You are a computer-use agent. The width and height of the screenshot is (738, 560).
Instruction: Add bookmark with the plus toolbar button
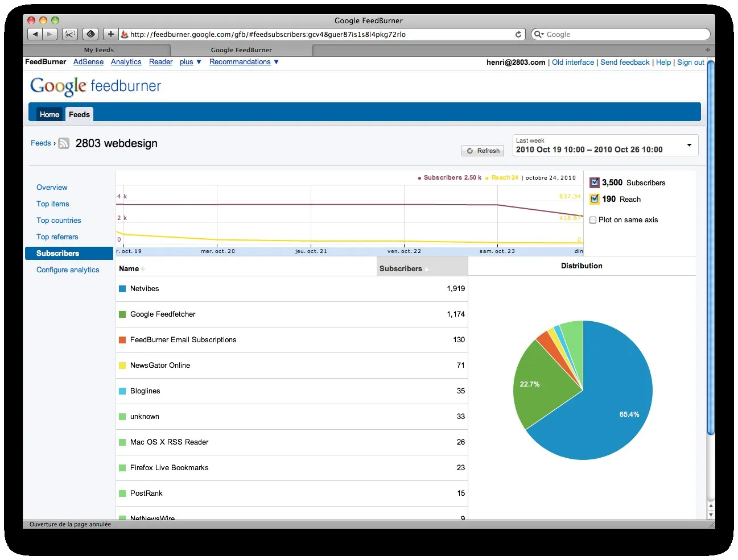[x=111, y=34]
